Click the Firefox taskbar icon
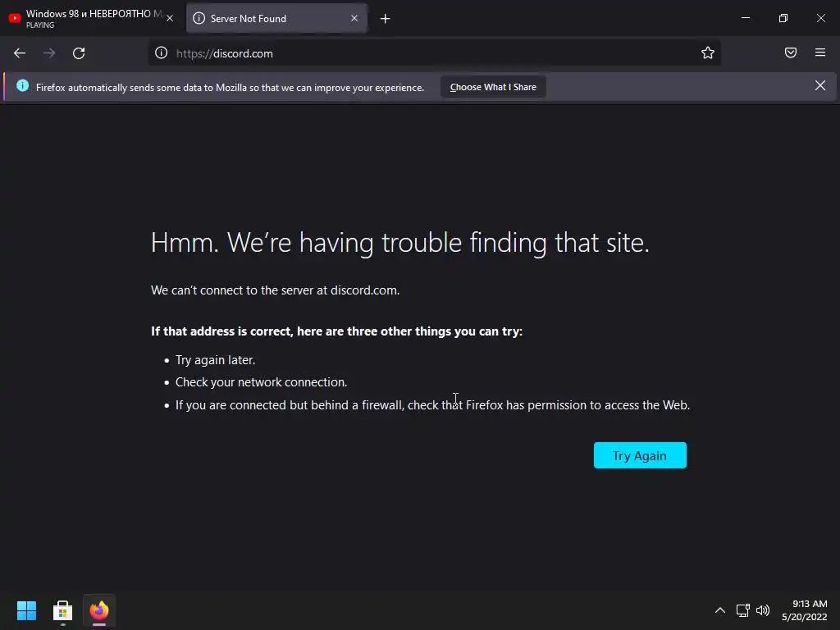The image size is (840, 630). (99, 610)
